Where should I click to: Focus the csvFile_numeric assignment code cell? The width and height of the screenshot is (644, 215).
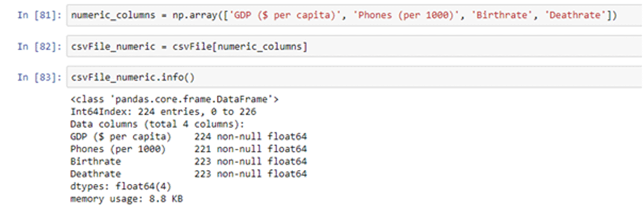click(419, 47)
